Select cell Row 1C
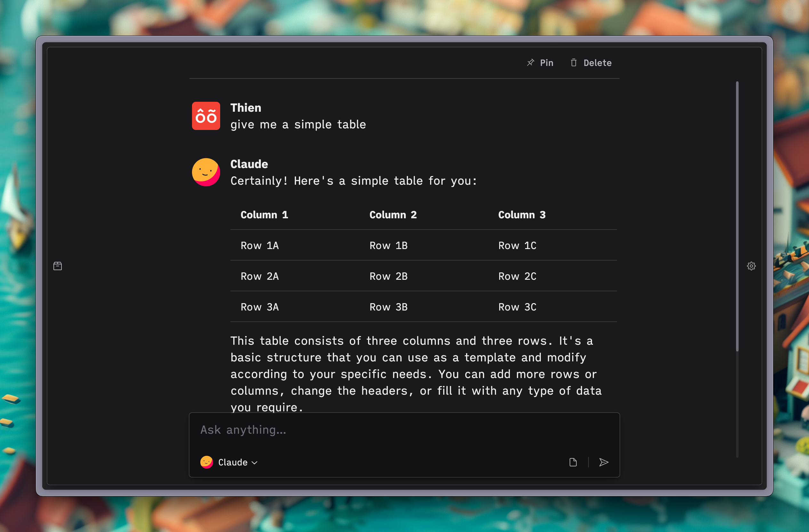The width and height of the screenshot is (809, 532). click(517, 246)
